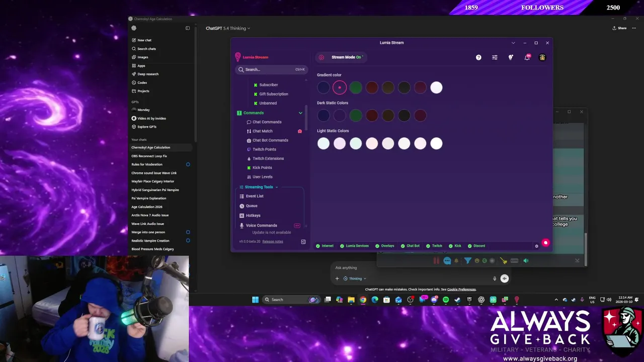Open Discord from the taskbar
Viewport: 644px width, 362px height.
(x=434, y=300)
